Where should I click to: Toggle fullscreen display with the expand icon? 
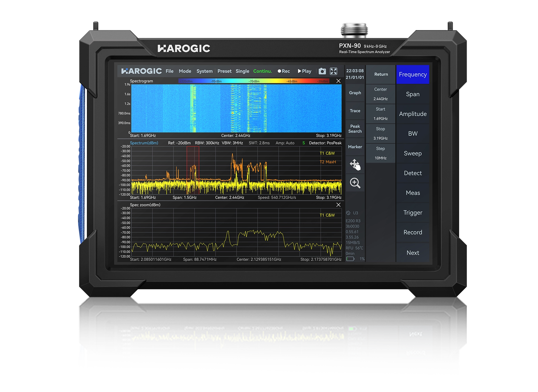point(334,71)
